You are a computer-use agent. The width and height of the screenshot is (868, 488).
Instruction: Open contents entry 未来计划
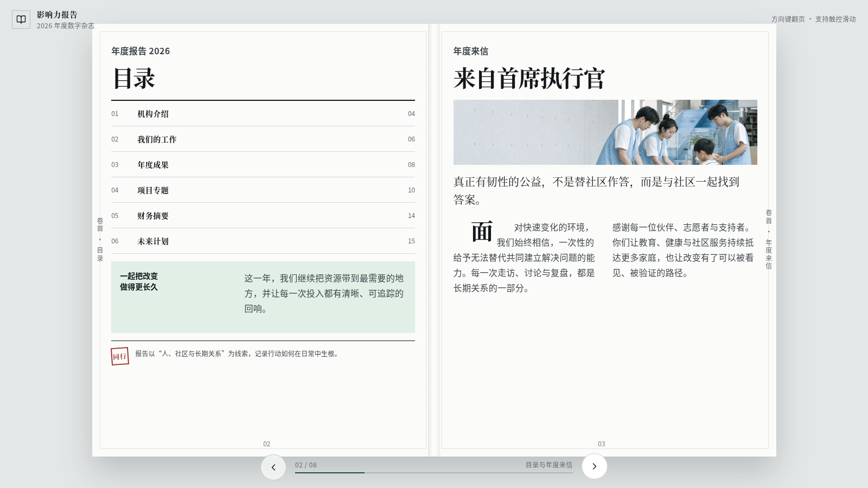click(x=263, y=241)
